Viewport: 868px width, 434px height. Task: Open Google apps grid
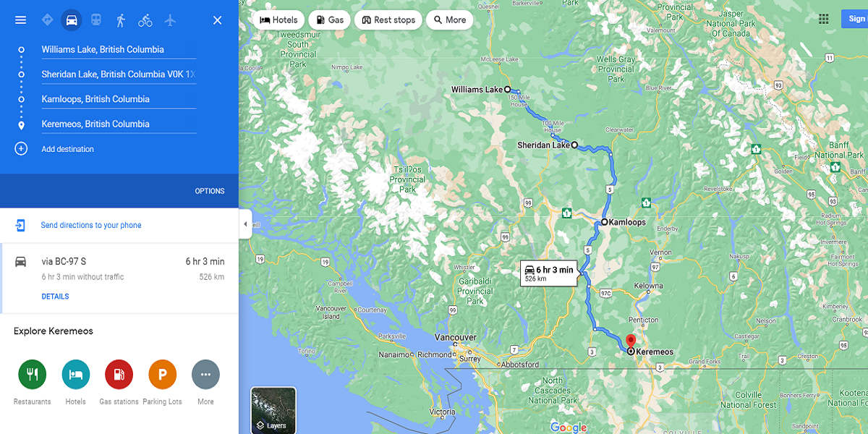pos(823,20)
